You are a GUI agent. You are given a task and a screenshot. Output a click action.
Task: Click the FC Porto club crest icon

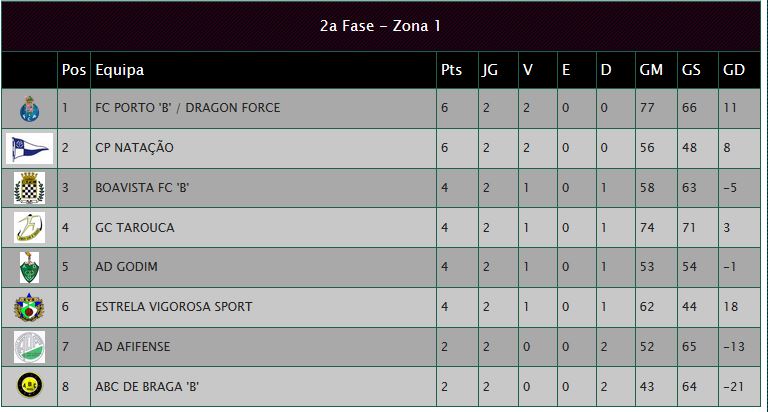tap(29, 109)
